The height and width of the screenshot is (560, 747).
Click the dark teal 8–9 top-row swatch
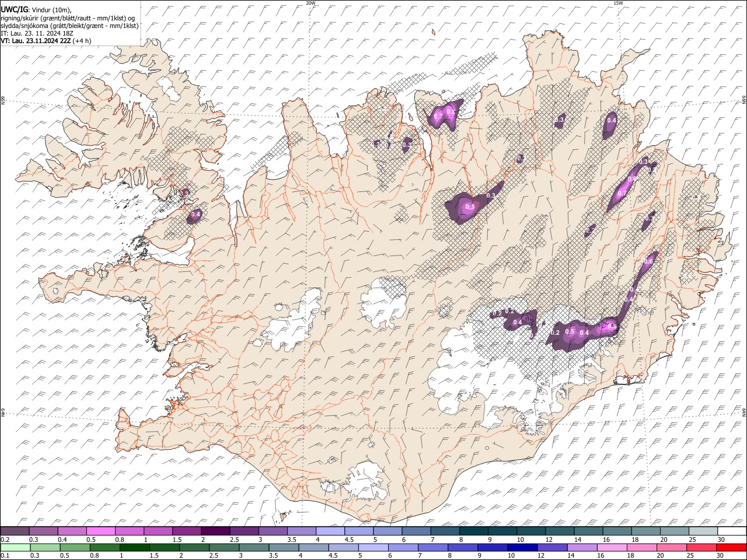[473, 531]
